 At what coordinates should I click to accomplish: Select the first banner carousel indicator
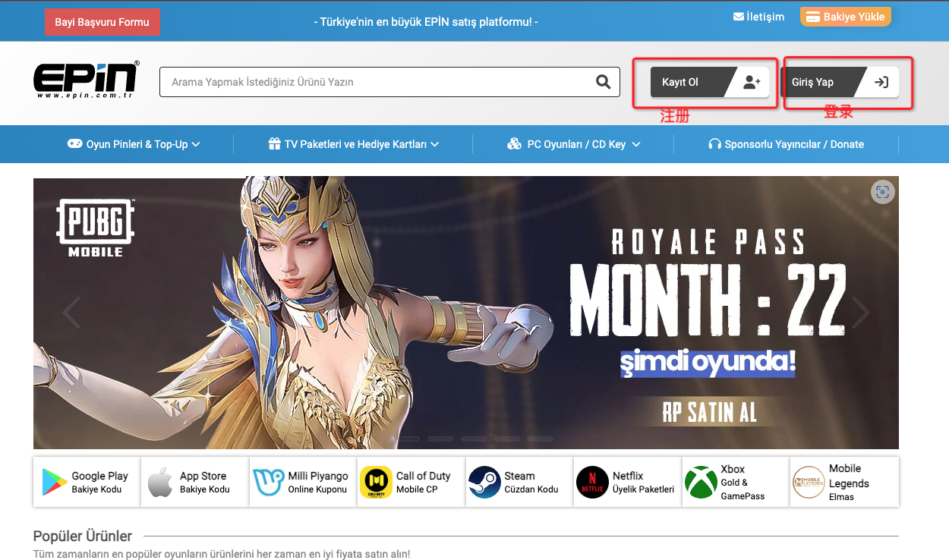(407, 439)
